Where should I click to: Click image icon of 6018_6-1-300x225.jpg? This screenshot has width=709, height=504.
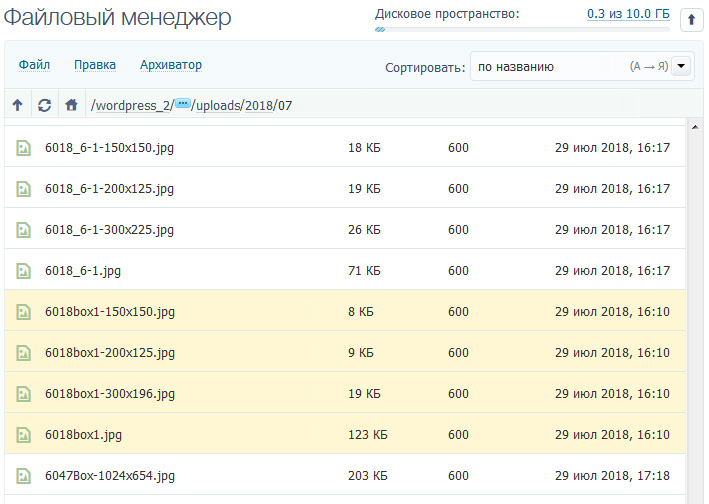point(24,230)
